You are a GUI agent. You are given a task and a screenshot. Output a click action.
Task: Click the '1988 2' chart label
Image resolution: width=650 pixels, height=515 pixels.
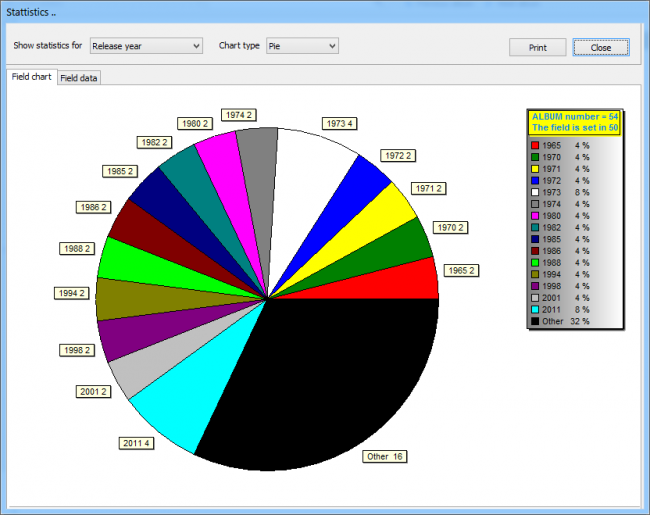click(x=77, y=249)
